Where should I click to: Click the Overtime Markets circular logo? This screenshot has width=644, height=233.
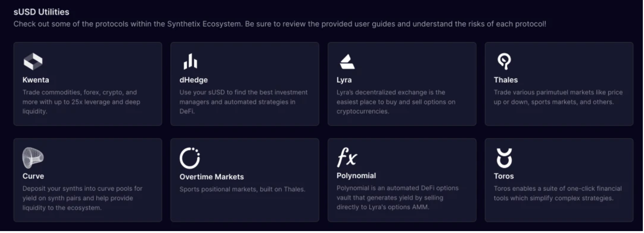(190, 158)
